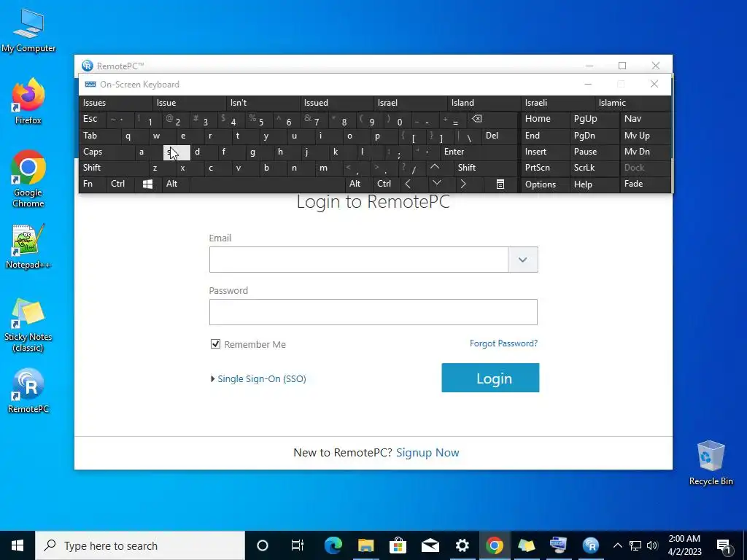Toggle ScrLk key on keyboard
This screenshot has width=747, height=560.
[x=594, y=168]
